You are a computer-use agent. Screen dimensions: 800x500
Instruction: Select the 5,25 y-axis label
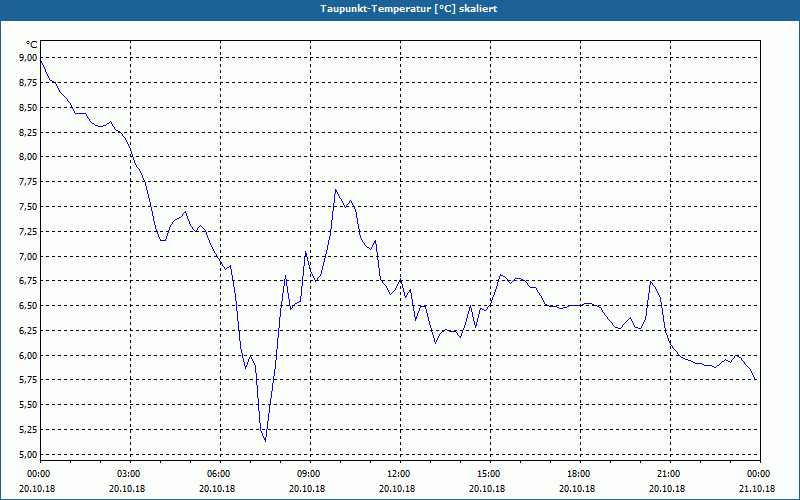coord(29,430)
